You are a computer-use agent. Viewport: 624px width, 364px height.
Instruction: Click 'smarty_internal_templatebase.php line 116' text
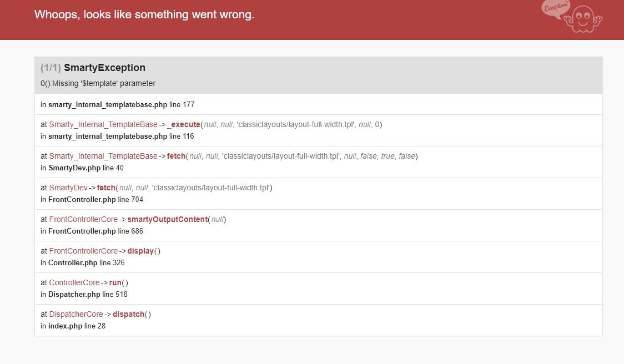(x=121, y=136)
